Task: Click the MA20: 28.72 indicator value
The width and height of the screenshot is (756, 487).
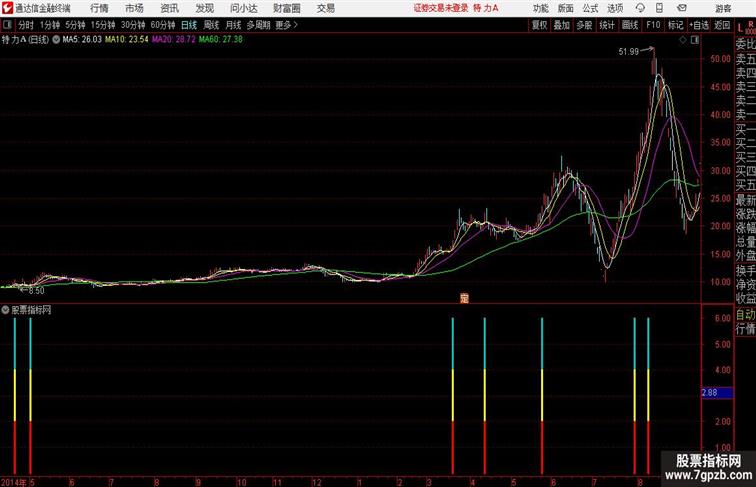Action: [174, 40]
